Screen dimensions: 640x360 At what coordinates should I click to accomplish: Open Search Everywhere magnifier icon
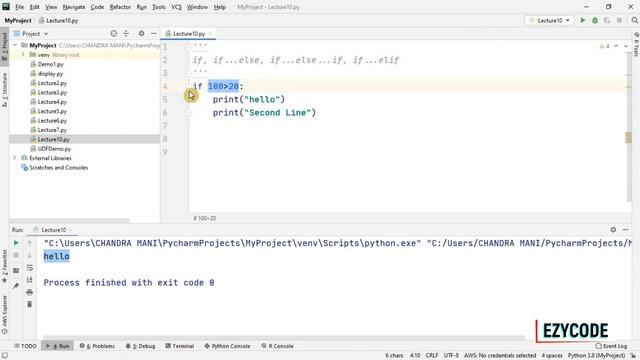tap(634, 20)
